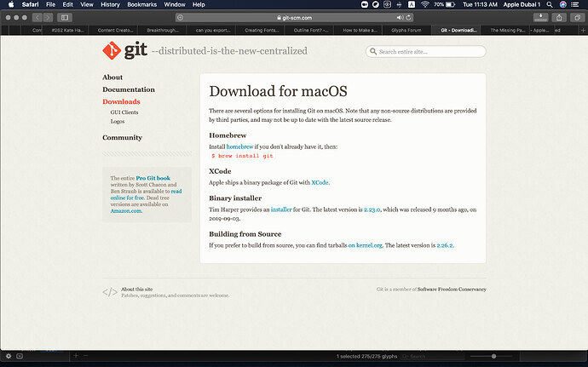Follow the 'on kernel.org' link
Screen dimensions: 588x367
[366, 245]
